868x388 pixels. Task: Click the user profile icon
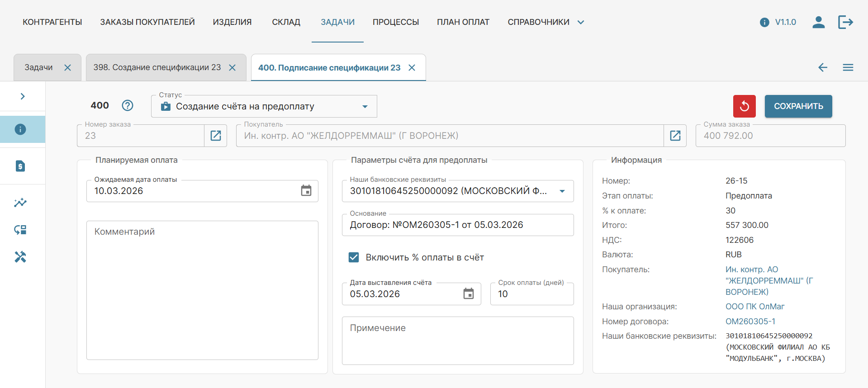[x=818, y=22]
